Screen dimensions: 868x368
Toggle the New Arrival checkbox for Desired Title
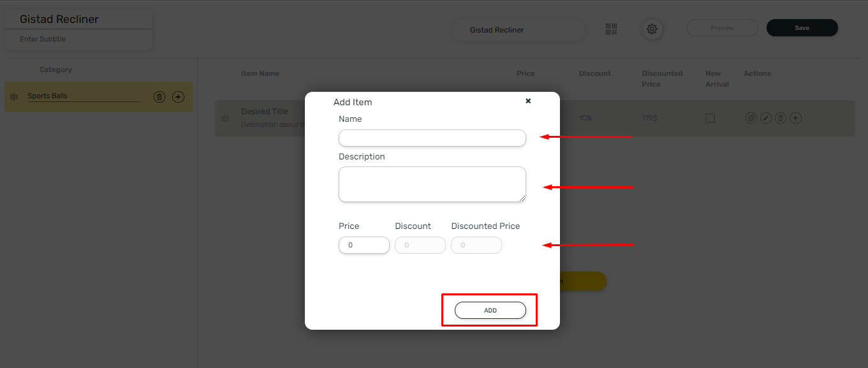710,117
